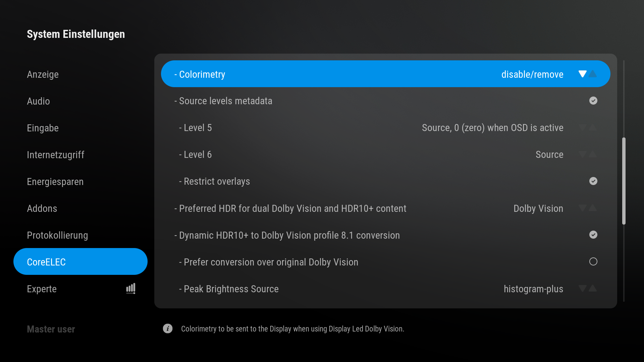Increase the Level 5 value arrow
The width and height of the screenshot is (644, 362).
click(593, 127)
